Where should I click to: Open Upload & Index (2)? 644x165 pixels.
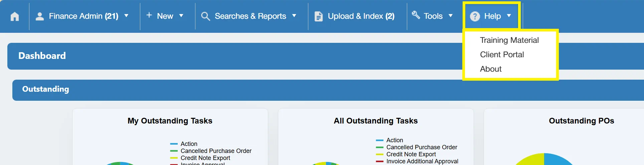[x=361, y=16]
